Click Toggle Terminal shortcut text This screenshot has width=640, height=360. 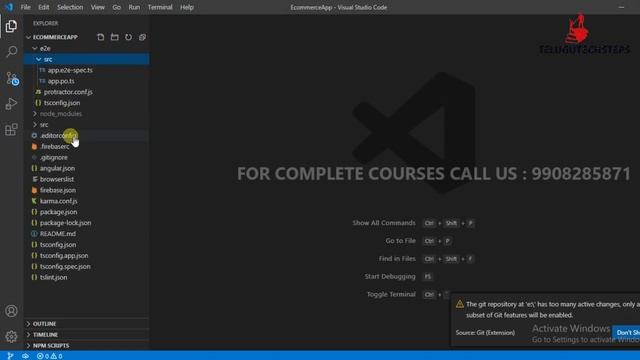pos(391,294)
